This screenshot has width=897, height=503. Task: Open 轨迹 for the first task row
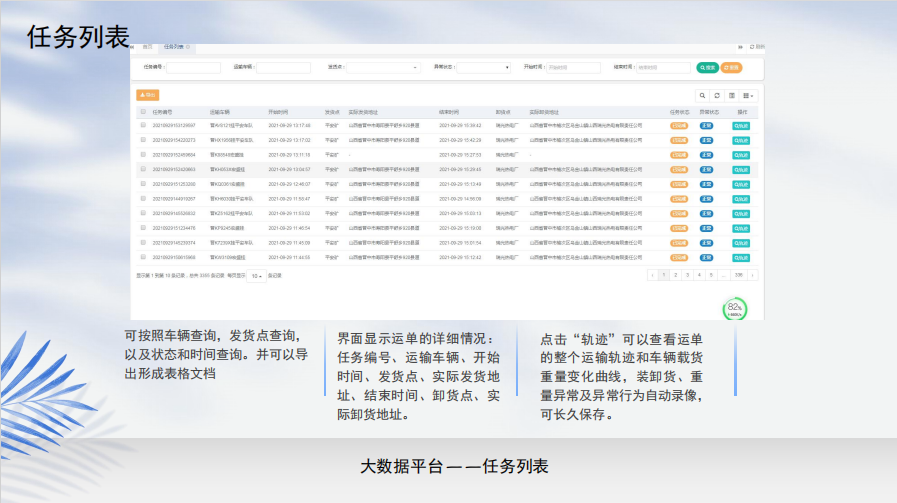pos(741,126)
